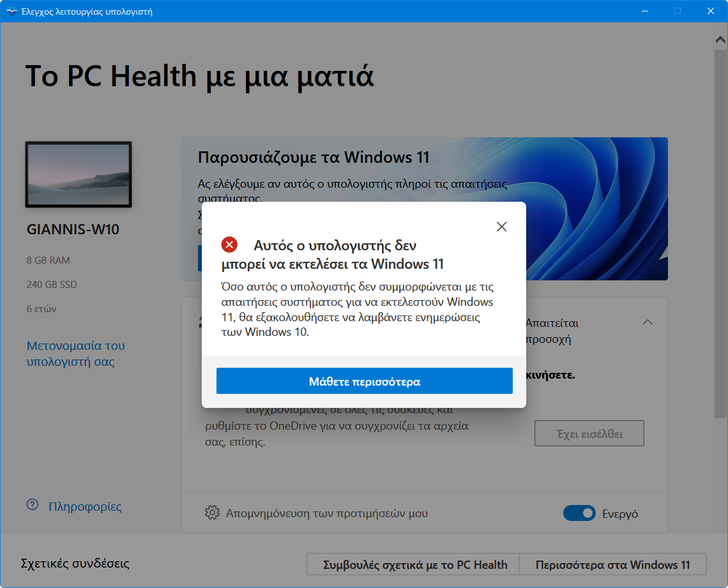Click the PC thumbnail image
This screenshot has height=588, width=728.
click(x=79, y=174)
